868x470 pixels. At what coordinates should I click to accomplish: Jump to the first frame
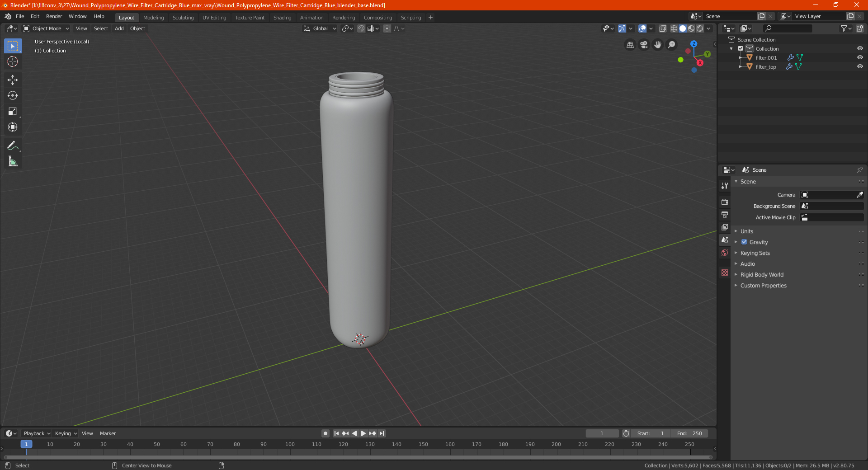click(x=336, y=433)
